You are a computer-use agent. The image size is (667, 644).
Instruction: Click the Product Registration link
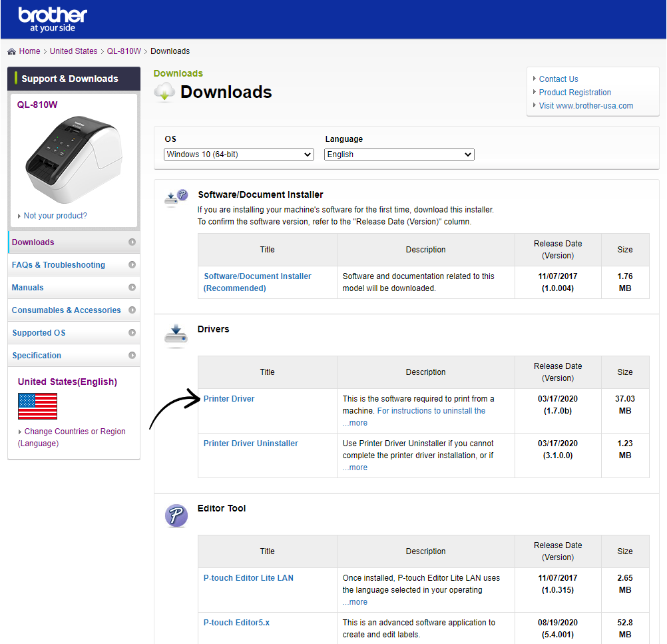[x=574, y=93]
